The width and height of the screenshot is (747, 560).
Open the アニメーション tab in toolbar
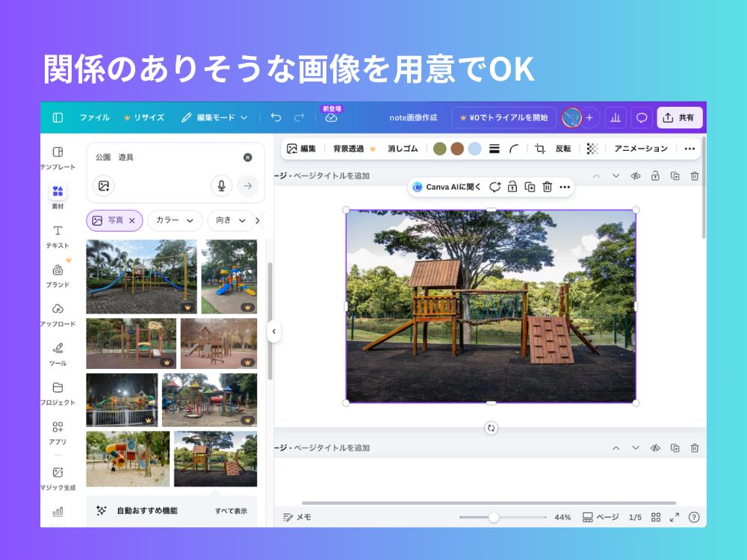pos(641,149)
